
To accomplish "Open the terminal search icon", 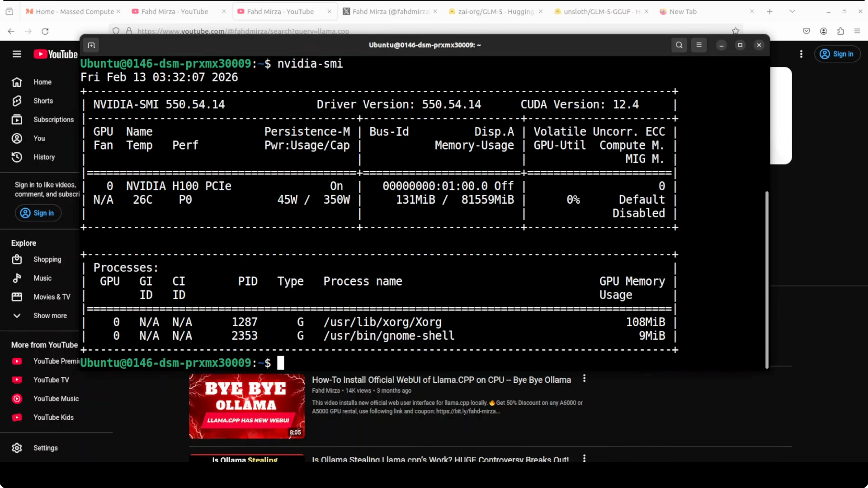I will coord(679,45).
